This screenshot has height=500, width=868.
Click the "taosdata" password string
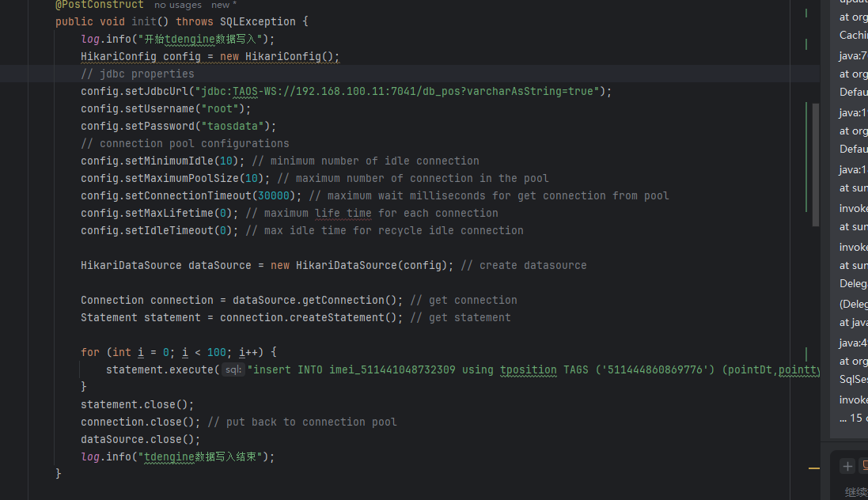point(237,126)
